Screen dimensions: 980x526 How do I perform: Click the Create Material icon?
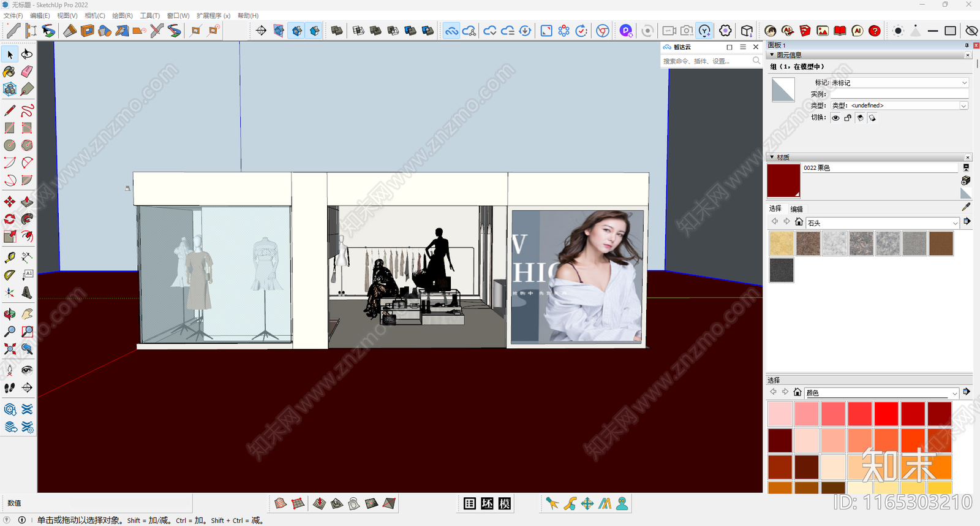click(x=966, y=180)
